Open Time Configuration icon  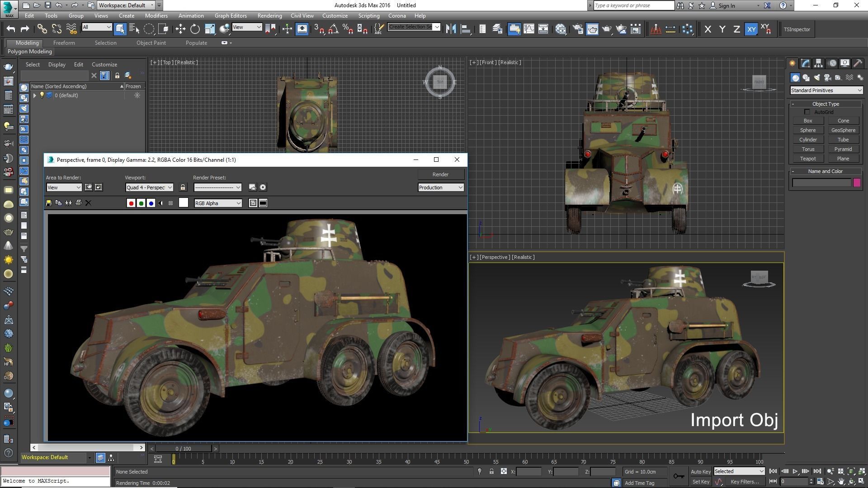point(820,482)
